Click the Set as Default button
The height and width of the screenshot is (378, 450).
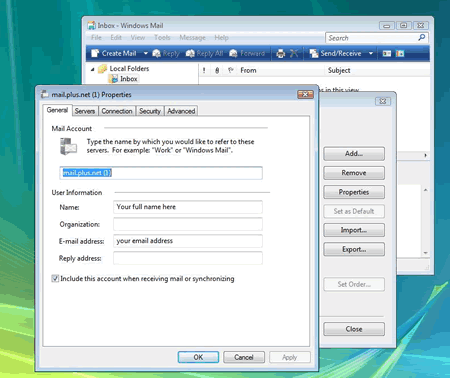(354, 211)
